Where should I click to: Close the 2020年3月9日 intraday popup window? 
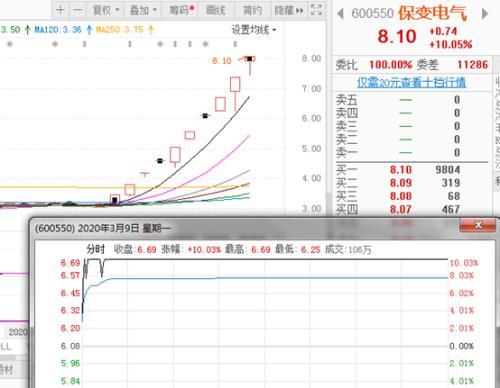click(478, 225)
